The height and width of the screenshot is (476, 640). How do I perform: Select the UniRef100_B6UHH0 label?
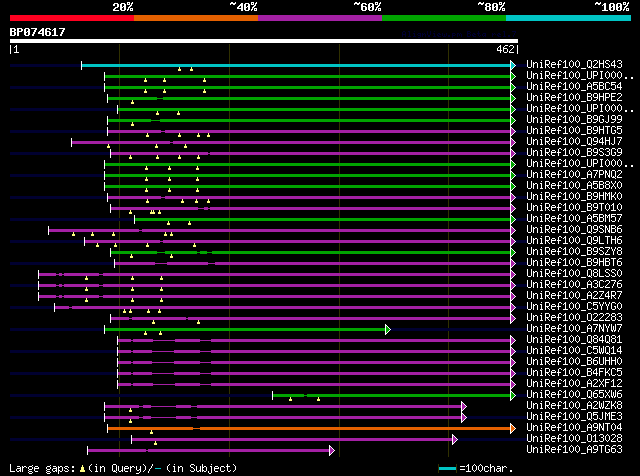[x=574, y=362]
